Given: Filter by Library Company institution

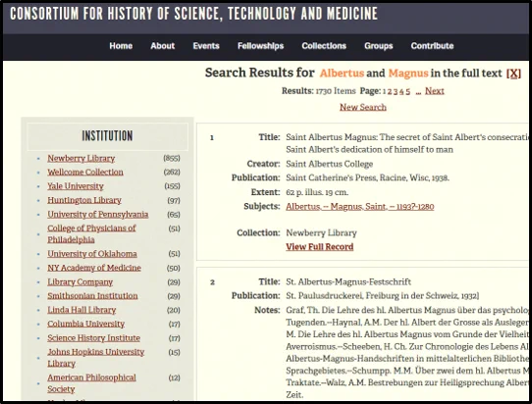Looking at the screenshot, I should (x=80, y=282).
